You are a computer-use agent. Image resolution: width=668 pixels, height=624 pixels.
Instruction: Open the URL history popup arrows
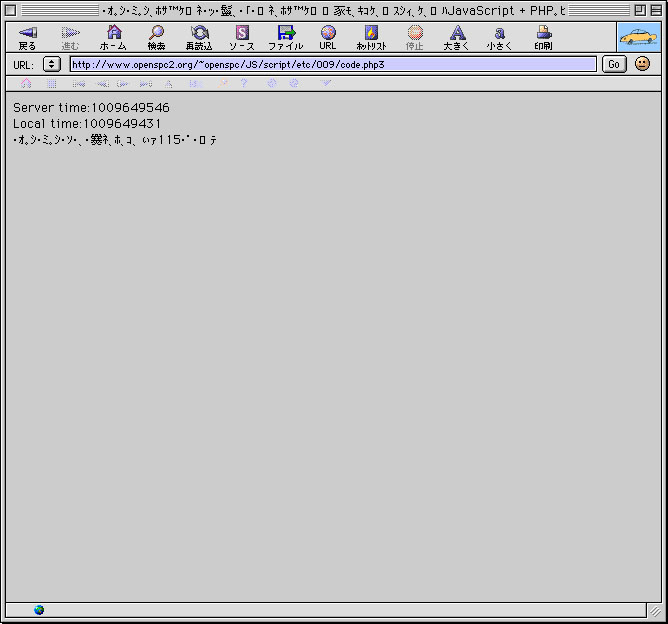(52, 64)
